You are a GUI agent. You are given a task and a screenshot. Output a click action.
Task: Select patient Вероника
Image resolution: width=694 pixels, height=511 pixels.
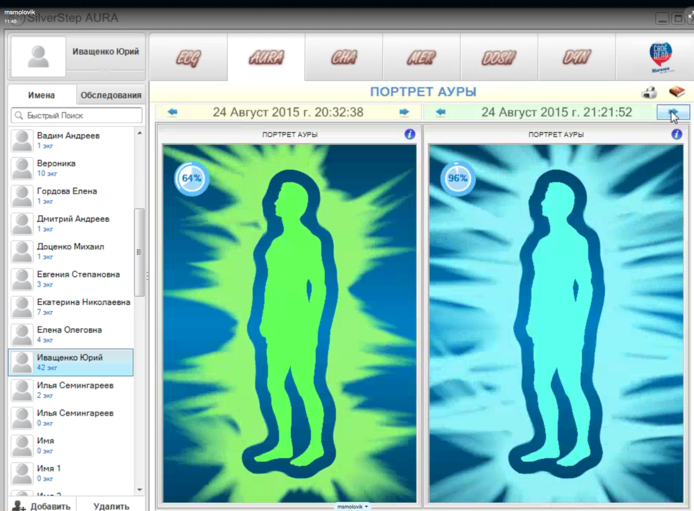[71, 168]
